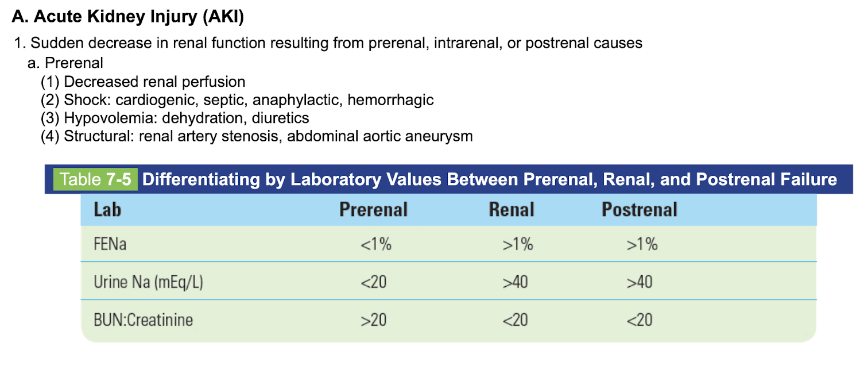Screen dimensions: 868x369
Task: Click the "Renal" column header
Action: pos(511,210)
